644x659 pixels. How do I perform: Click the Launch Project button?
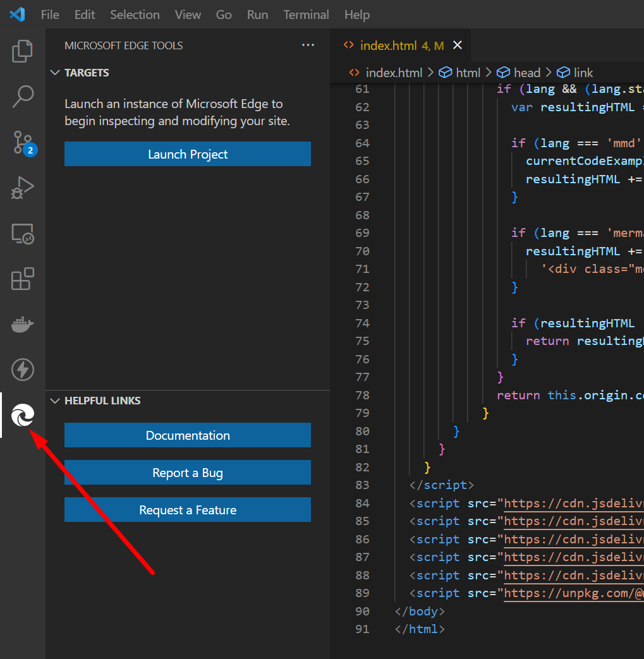tap(188, 154)
